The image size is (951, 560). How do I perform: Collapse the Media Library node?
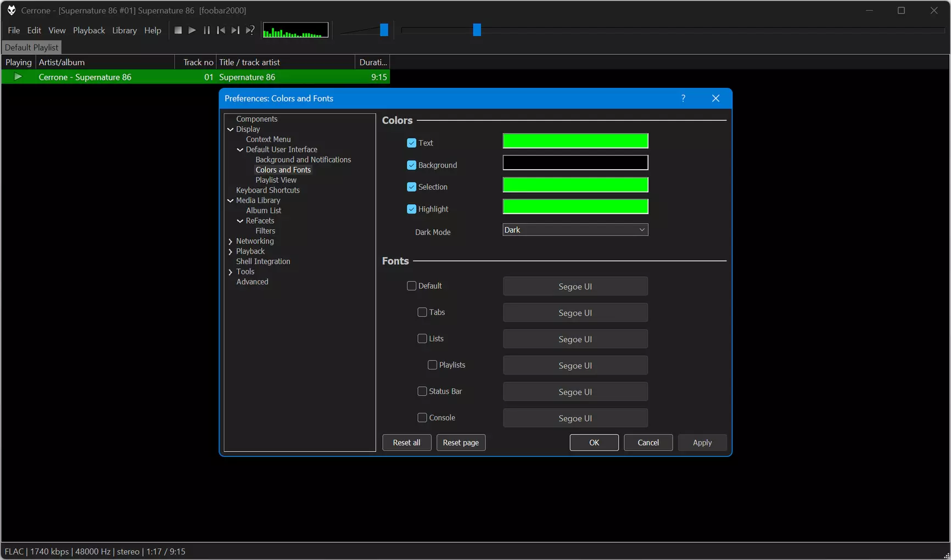(x=231, y=200)
